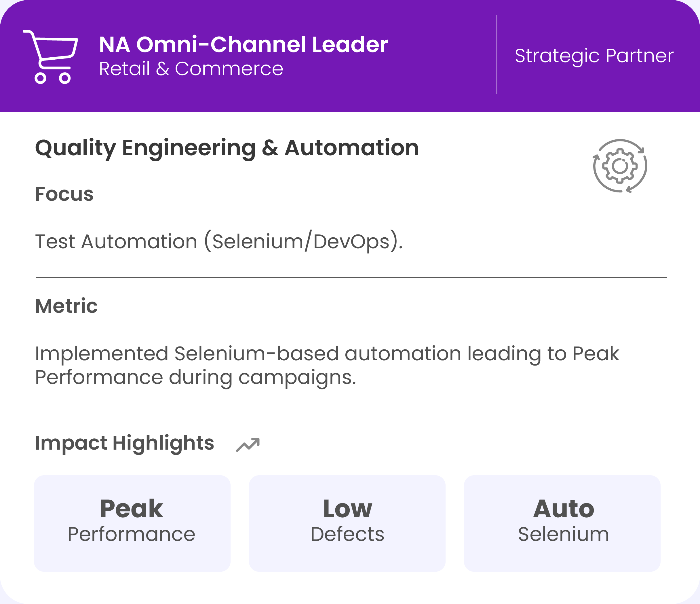Click the horizontal divider below Focus section
The height and width of the screenshot is (604, 700).
tap(351, 277)
